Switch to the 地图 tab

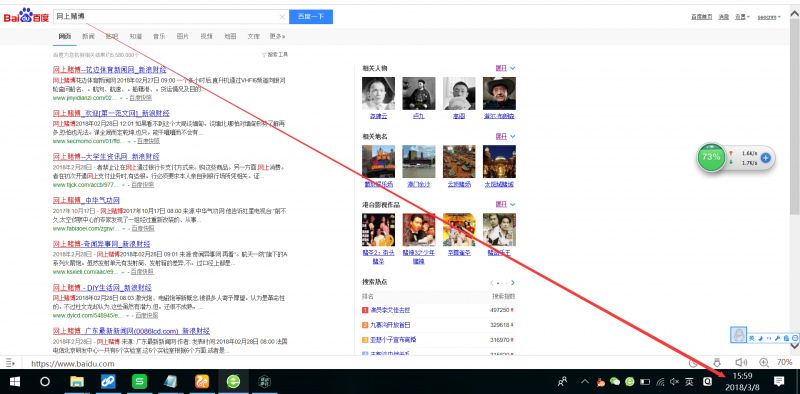point(230,36)
